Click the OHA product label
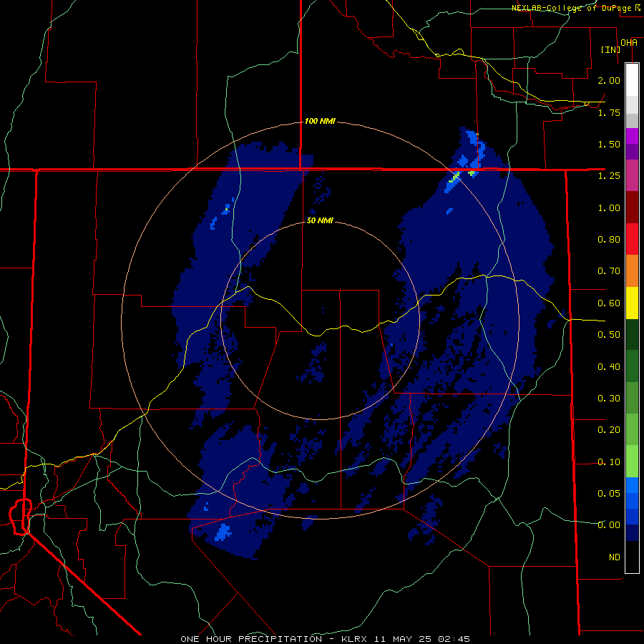Screen dimensions: 644x644 point(629,43)
